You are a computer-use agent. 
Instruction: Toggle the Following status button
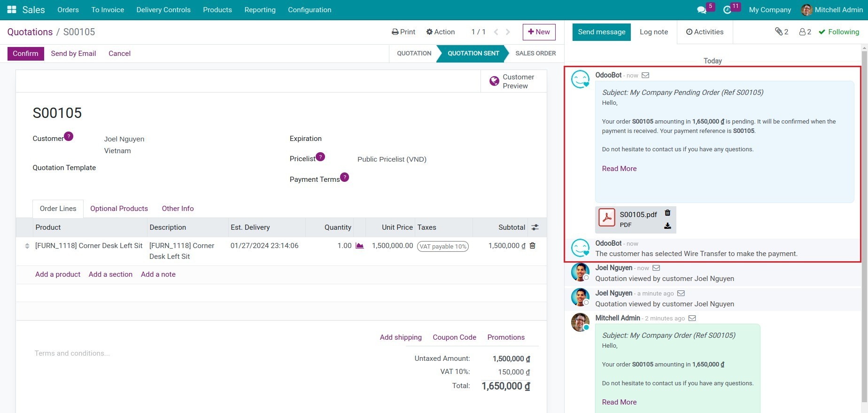[x=839, y=32]
